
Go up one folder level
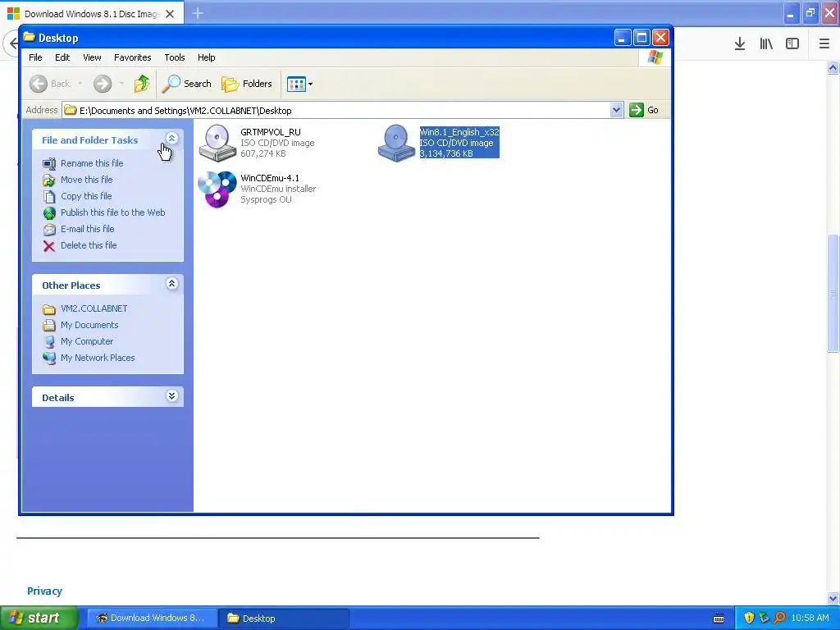pos(142,84)
